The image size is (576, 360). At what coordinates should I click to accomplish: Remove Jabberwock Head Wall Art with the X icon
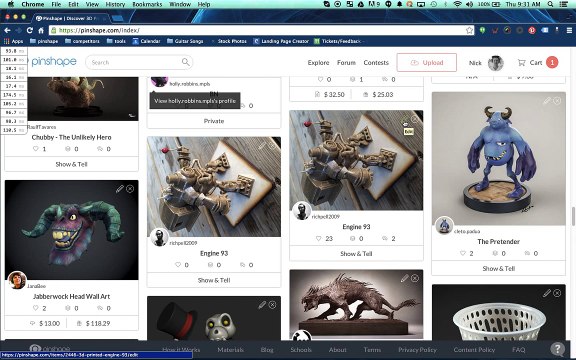click(x=130, y=189)
